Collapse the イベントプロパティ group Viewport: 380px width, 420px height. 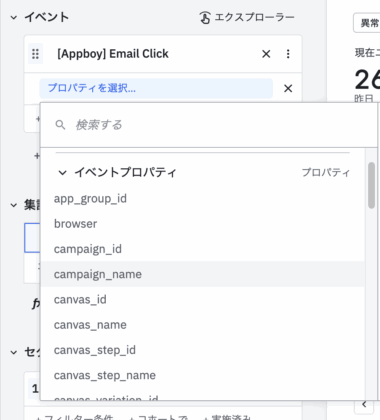[63, 173]
